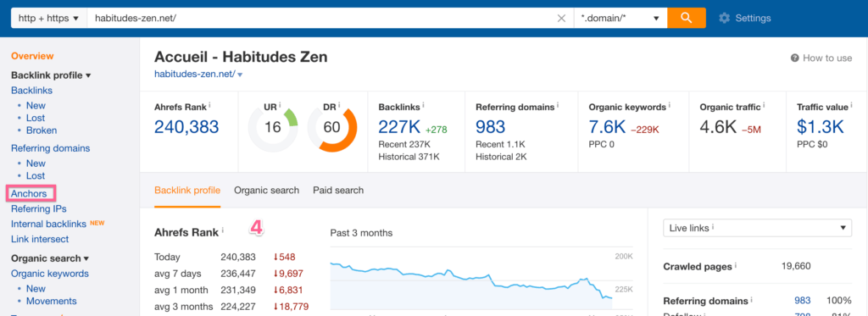Open the Link intersect report
This screenshot has width=868, height=316.
40,239
